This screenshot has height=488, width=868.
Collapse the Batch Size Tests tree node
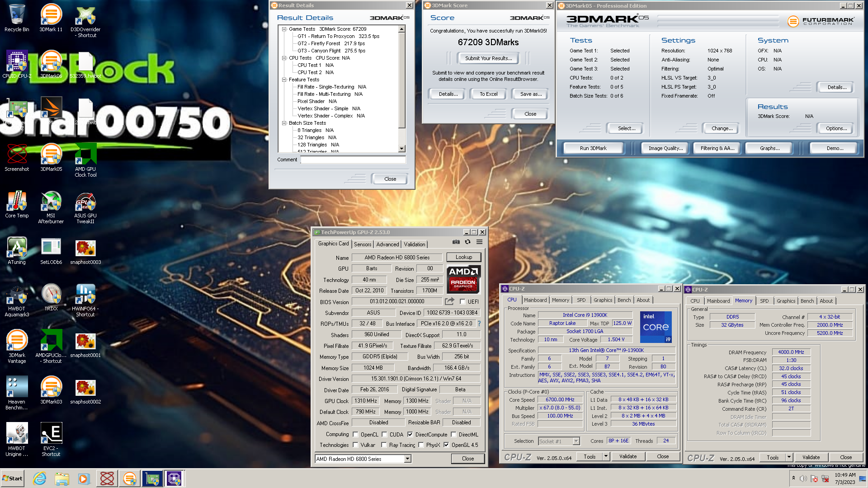[x=284, y=123]
